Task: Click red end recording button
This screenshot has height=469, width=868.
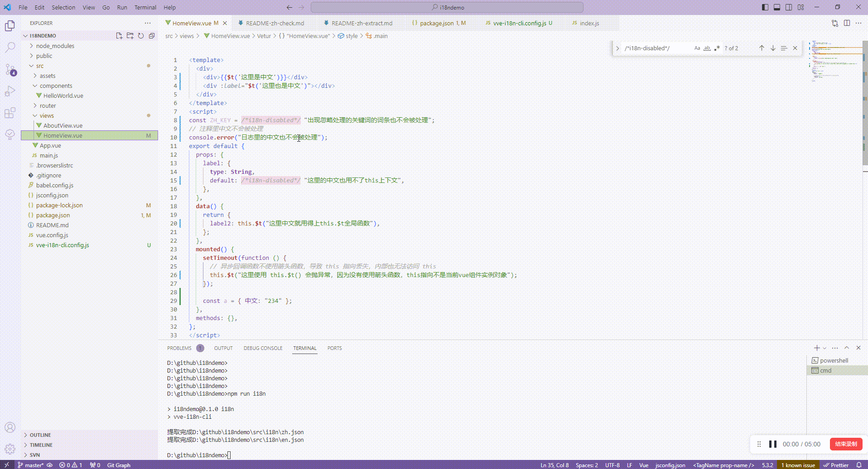Action: click(846, 444)
